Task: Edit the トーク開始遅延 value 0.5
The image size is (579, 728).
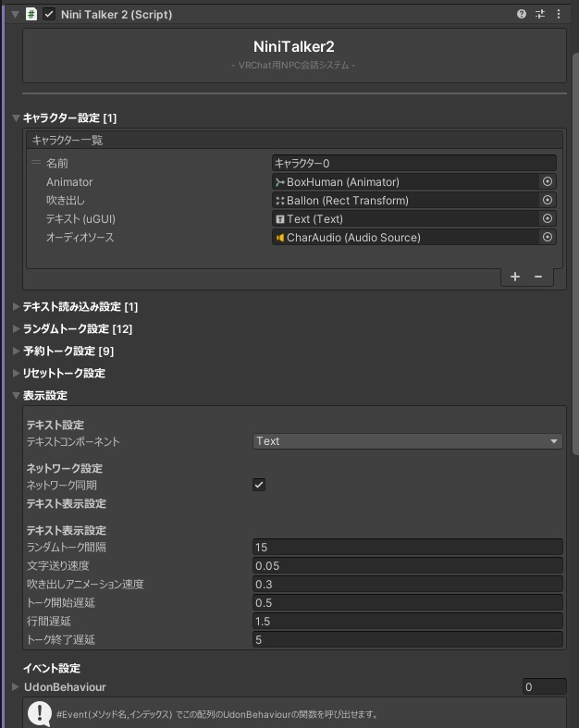Action: click(x=407, y=602)
